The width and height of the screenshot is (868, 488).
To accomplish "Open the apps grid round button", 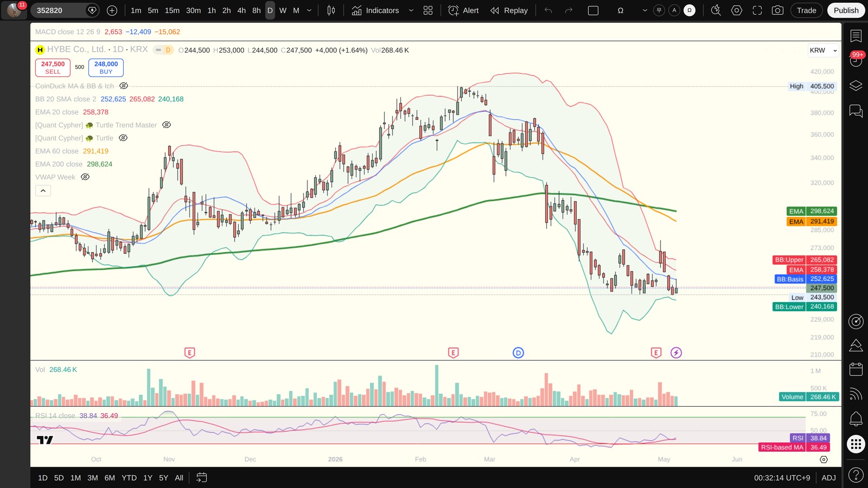I will click(856, 444).
